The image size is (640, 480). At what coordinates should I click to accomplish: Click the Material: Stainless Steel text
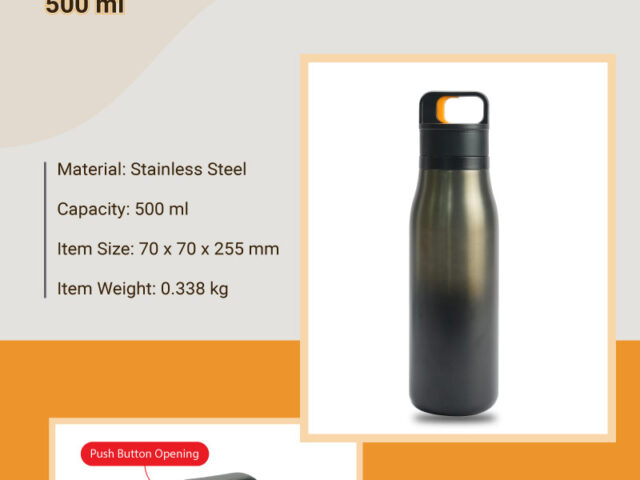(151, 169)
